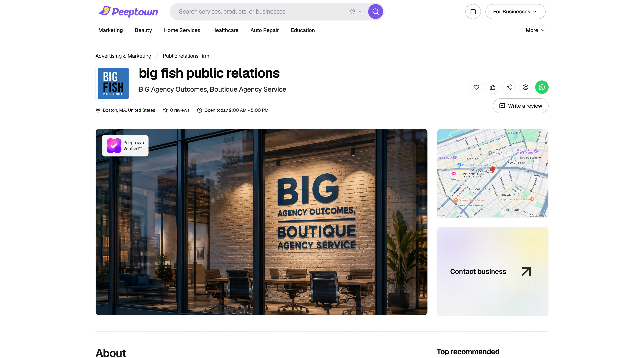Go to Public relations firm breadcrumb
644x358 pixels.
click(x=186, y=56)
